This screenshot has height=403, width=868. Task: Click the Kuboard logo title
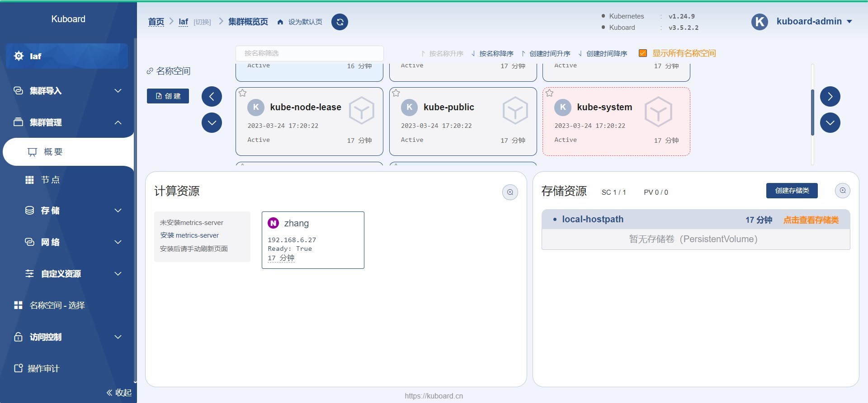pos(68,19)
